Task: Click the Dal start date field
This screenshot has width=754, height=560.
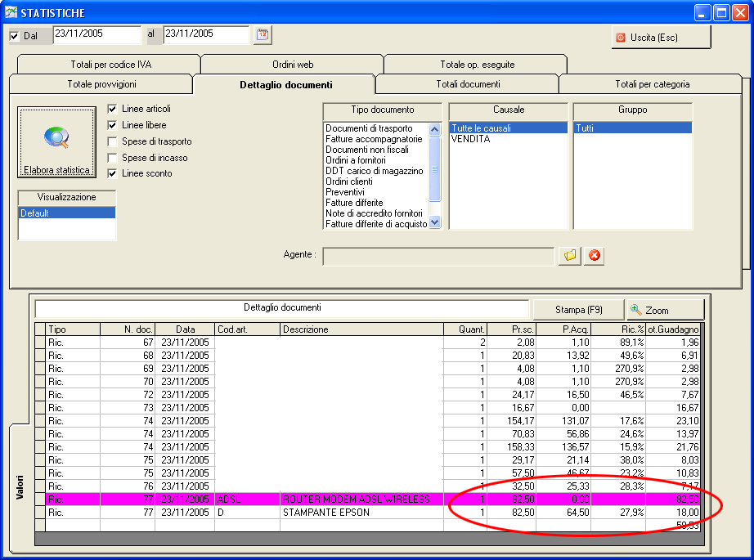Action: 97,35
